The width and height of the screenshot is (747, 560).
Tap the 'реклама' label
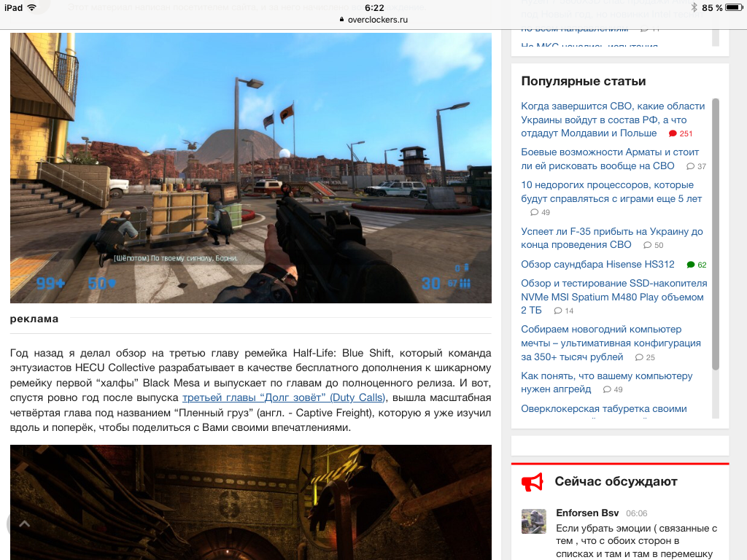click(x=34, y=319)
